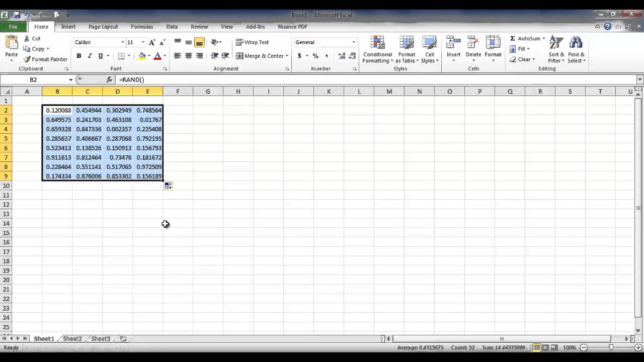
Task: Expand the Borders dropdown arrow
Action: [x=129, y=56]
